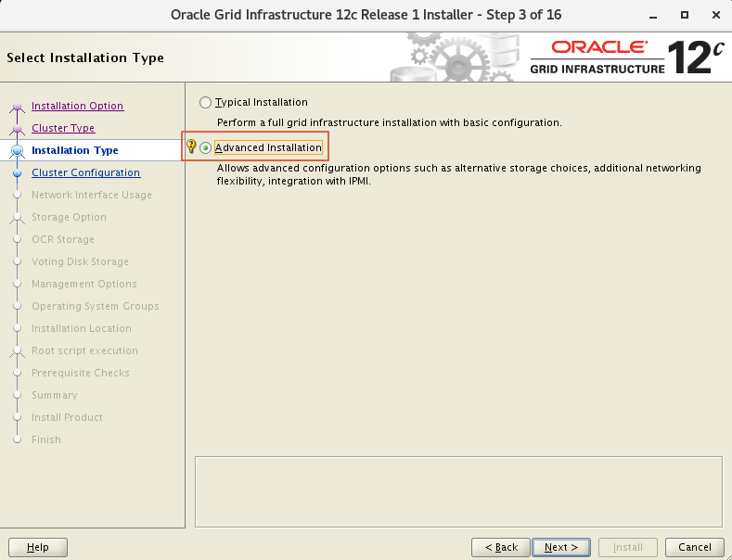Go to the Cluster Type step link
This screenshot has height=560, width=732.
[63, 128]
